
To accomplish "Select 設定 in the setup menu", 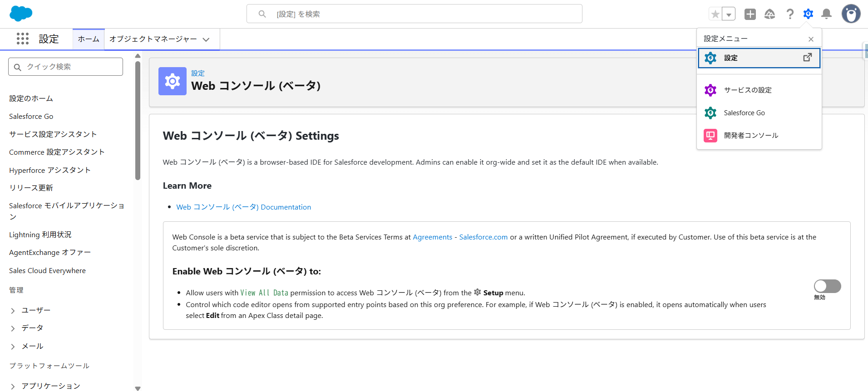I will coord(759,58).
